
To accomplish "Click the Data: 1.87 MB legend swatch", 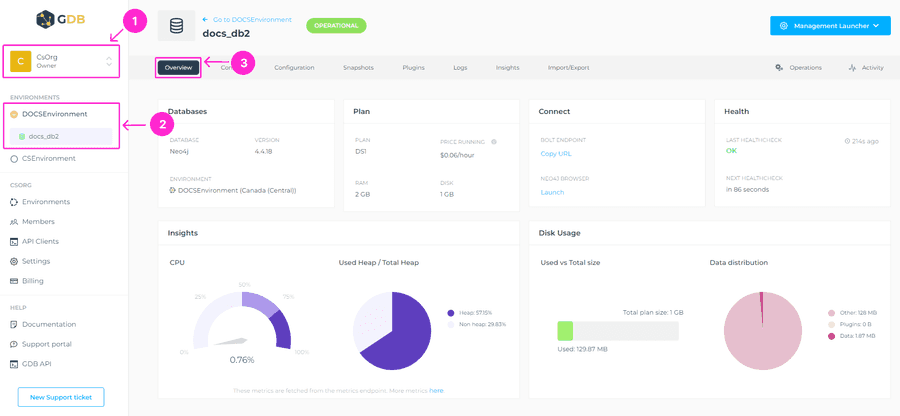I will click(831, 336).
